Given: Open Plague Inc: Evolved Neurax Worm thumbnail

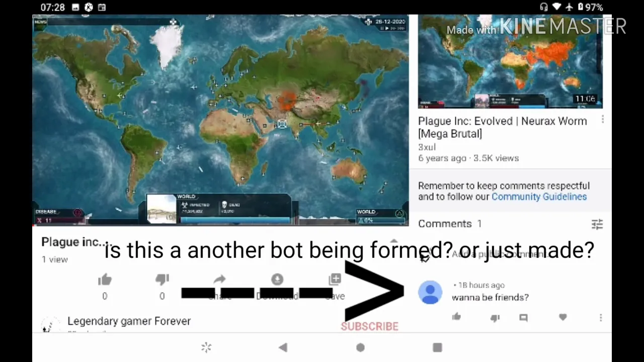Looking at the screenshot, I should tap(510, 61).
